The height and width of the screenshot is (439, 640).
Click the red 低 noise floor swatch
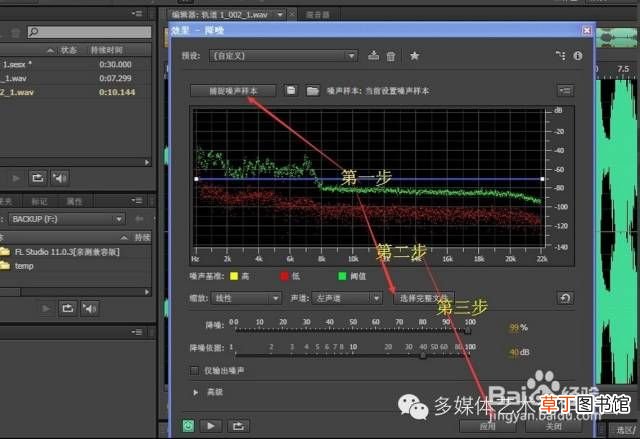point(284,276)
